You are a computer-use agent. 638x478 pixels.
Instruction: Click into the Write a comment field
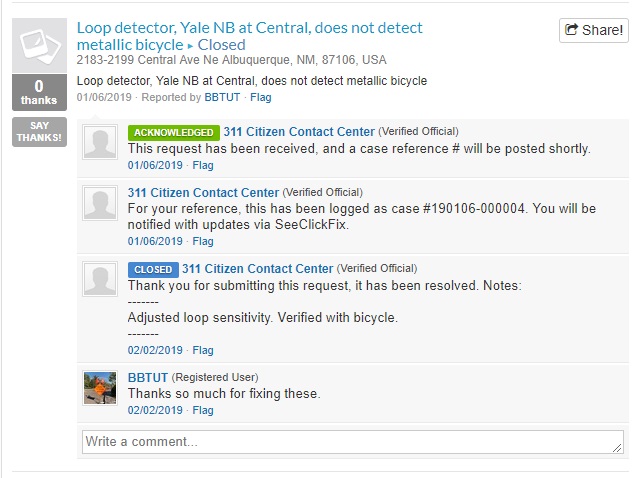click(352, 441)
